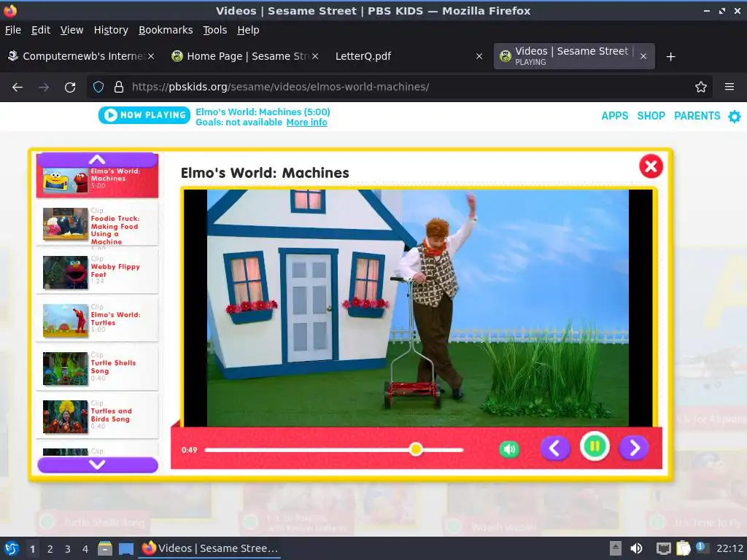747x560 pixels.
Task: Switch to Home Page Sesame Street tab
Action: pos(244,56)
